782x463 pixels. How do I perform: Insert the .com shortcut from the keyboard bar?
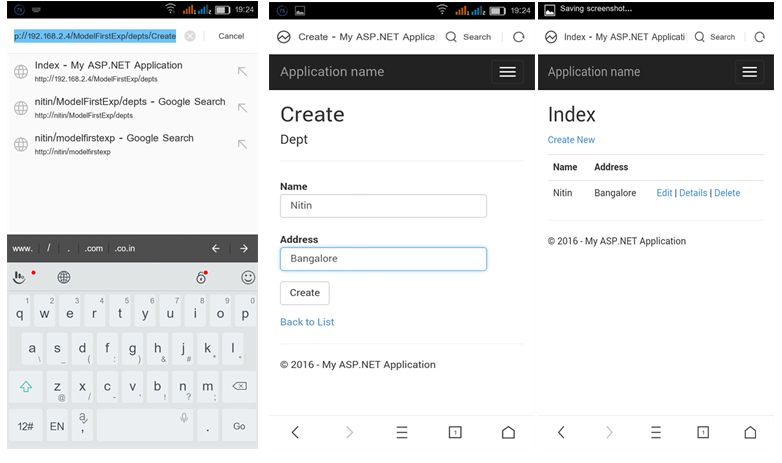coord(94,248)
